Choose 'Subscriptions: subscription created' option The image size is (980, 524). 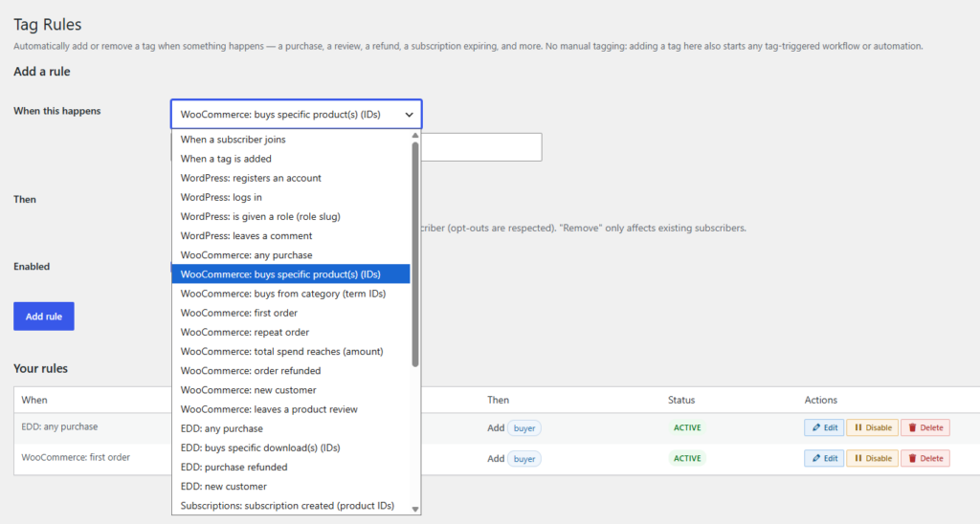pyautogui.click(x=291, y=506)
